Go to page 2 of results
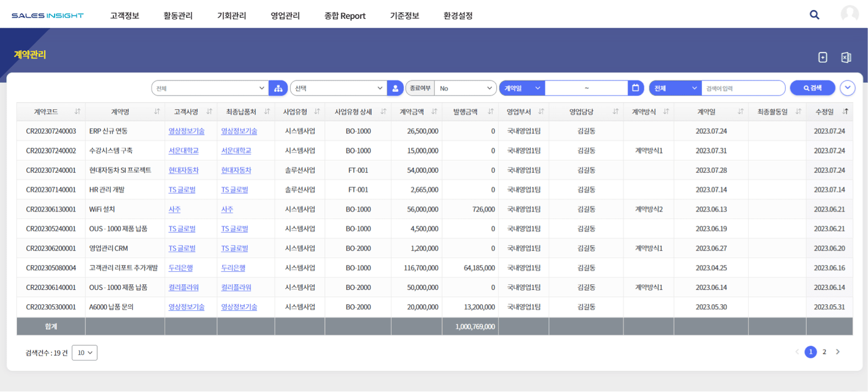This screenshot has width=868, height=392. (824, 352)
